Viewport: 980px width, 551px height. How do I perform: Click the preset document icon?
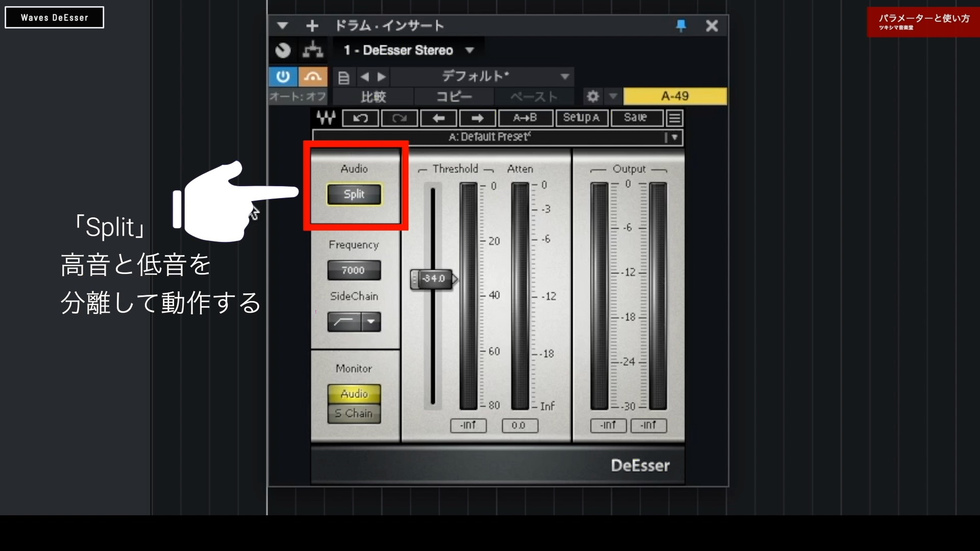pyautogui.click(x=344, y=77)
